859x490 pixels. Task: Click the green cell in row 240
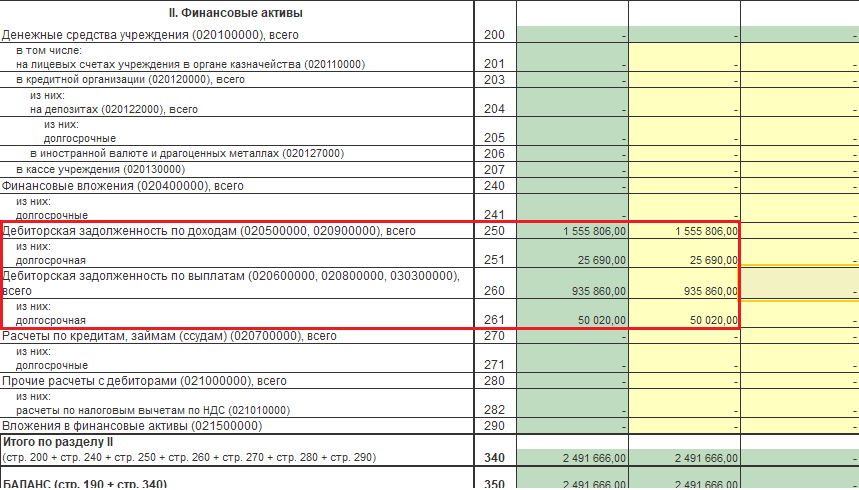pos(572,186)
